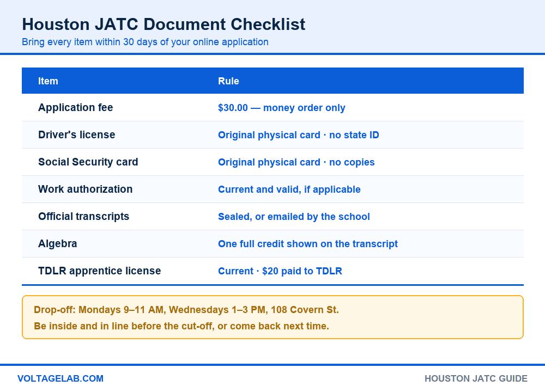The width and height of the screenshot is (545, 392).
Task: Click 'Sealed, or emailed by the school'
Action: (x=294, y=217)
